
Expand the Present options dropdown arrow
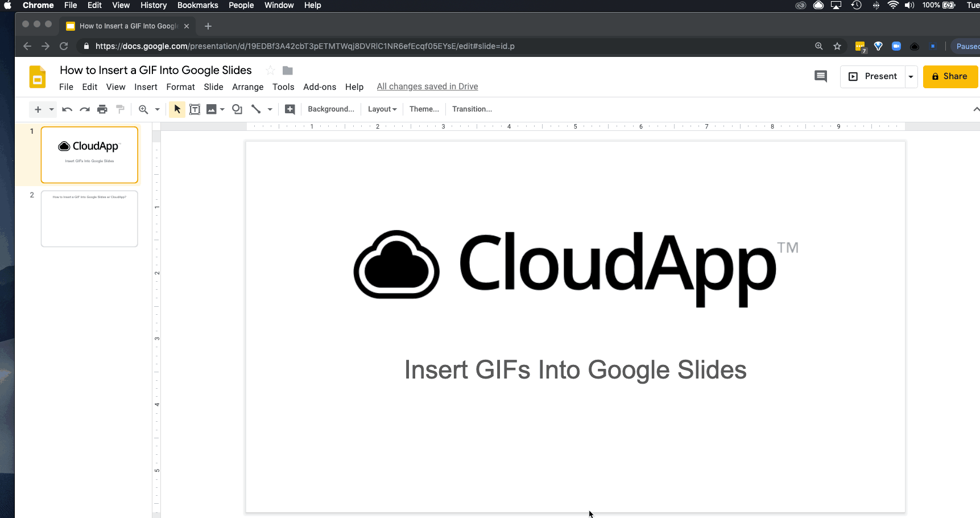(911, 77)
